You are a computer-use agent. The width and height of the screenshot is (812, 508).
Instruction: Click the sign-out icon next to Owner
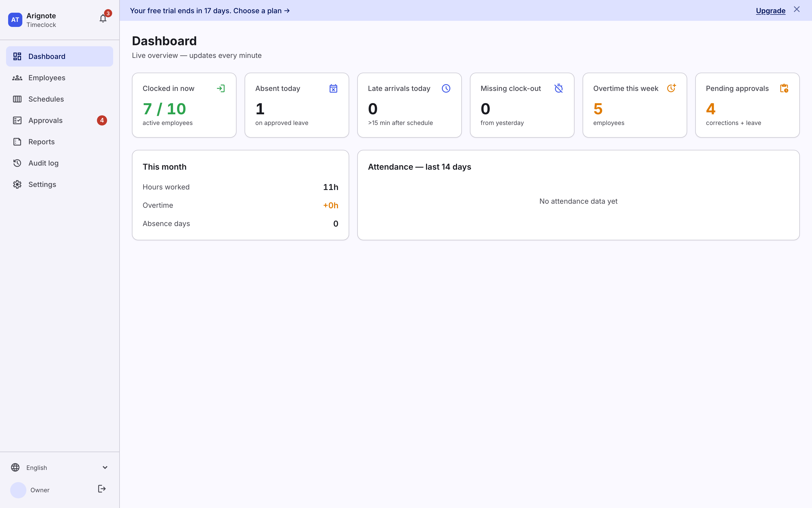[102, 489]
